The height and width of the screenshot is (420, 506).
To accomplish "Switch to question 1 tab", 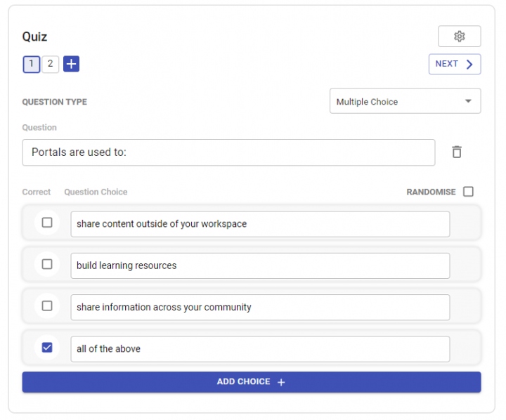I will click(x=31, y=64).
